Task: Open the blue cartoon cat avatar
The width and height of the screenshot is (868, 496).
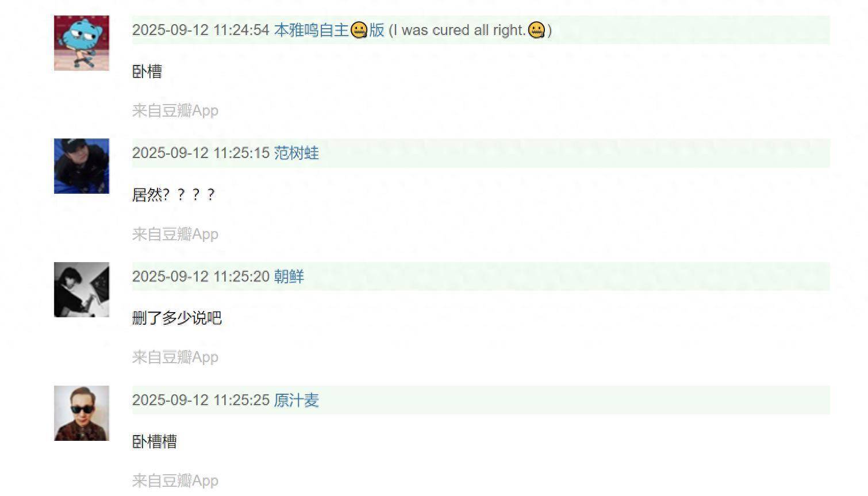Action: (x=82, y=43)
